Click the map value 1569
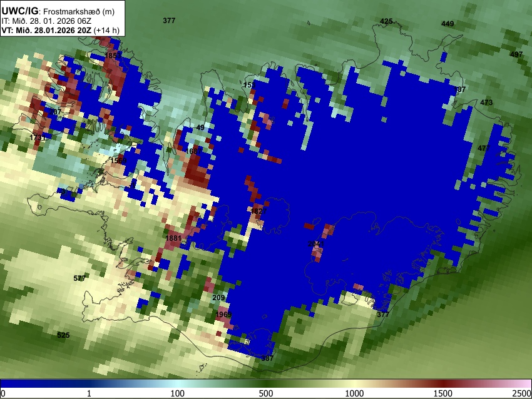 click(x=118, y=160)
